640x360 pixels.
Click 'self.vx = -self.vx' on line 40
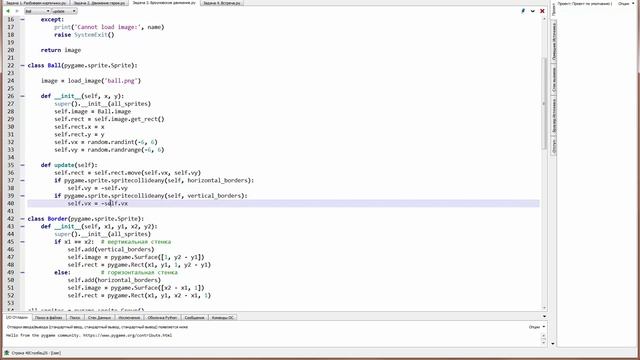point(98,203)
